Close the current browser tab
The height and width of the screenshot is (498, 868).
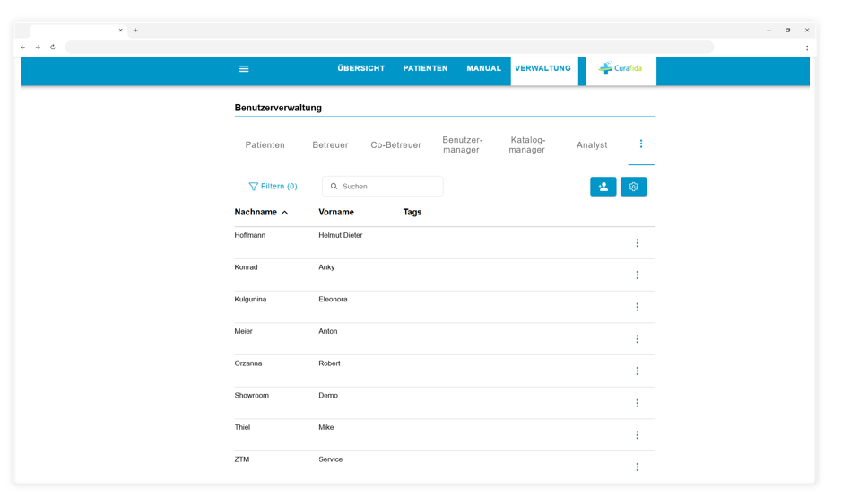point(121,31)
